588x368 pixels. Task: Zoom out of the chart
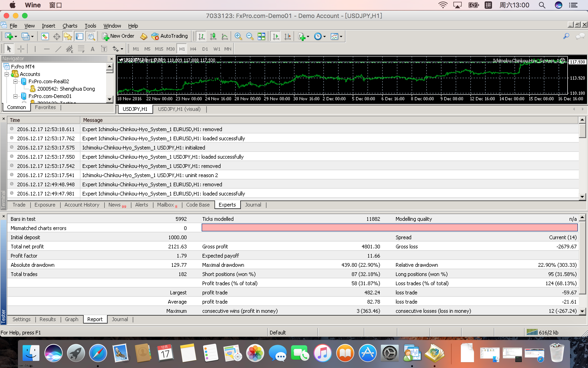(250, 37)
